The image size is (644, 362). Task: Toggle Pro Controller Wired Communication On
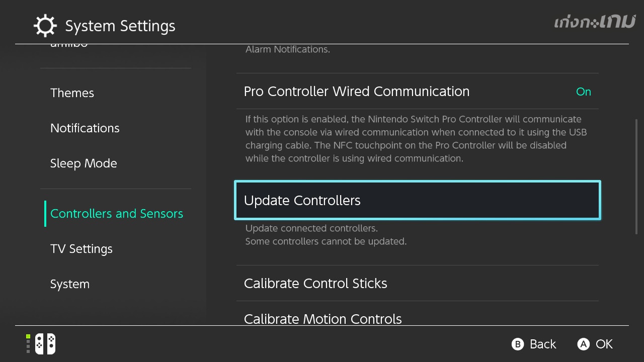583,92
